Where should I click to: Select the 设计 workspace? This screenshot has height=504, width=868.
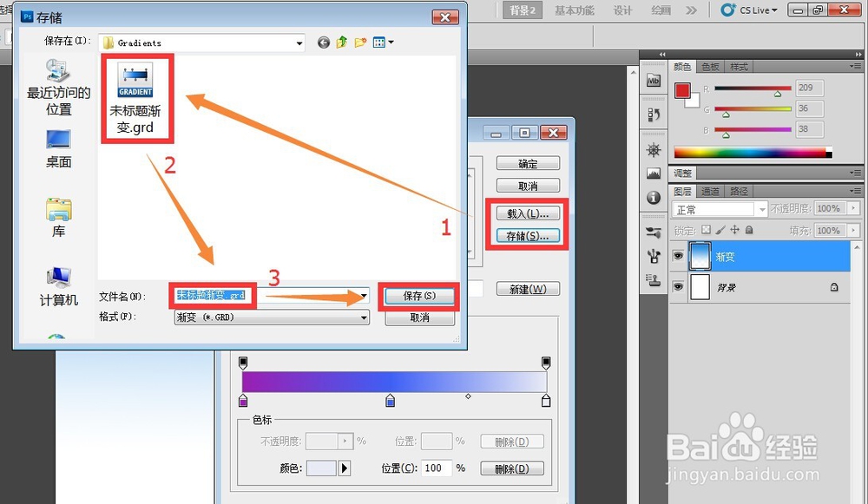[622, 10]
